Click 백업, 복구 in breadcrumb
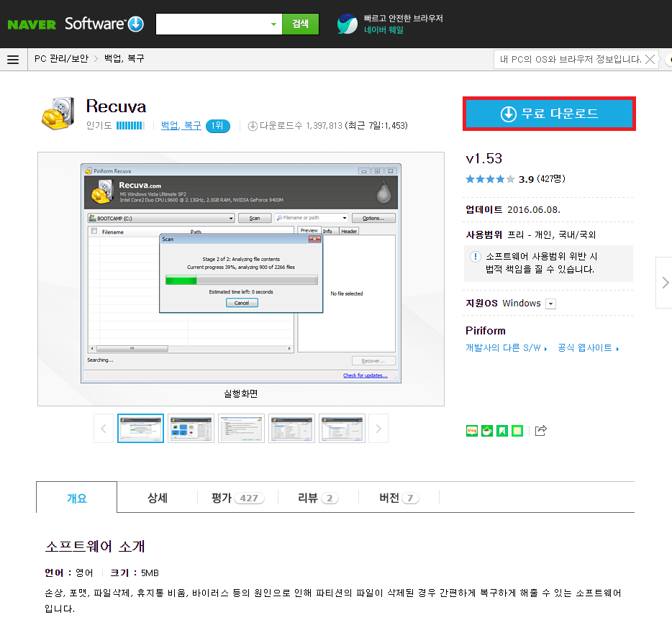672x620 pixels. [124, 59]
